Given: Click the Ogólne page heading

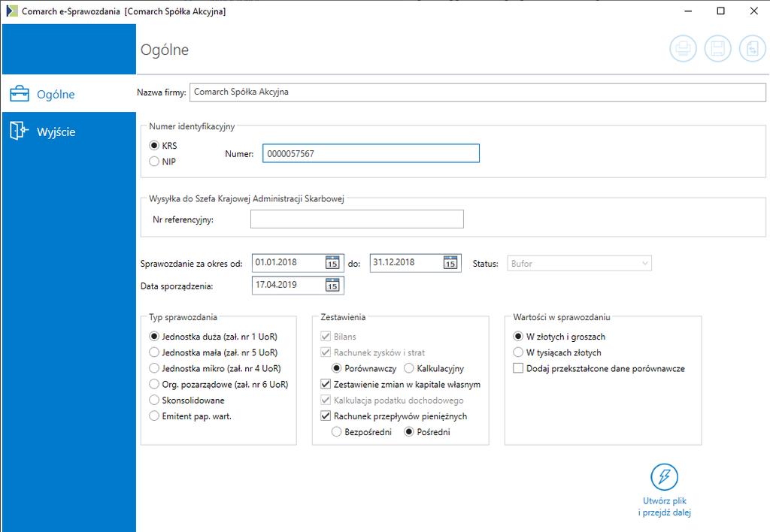Looking at the screenshot, I should pos(165,50).
